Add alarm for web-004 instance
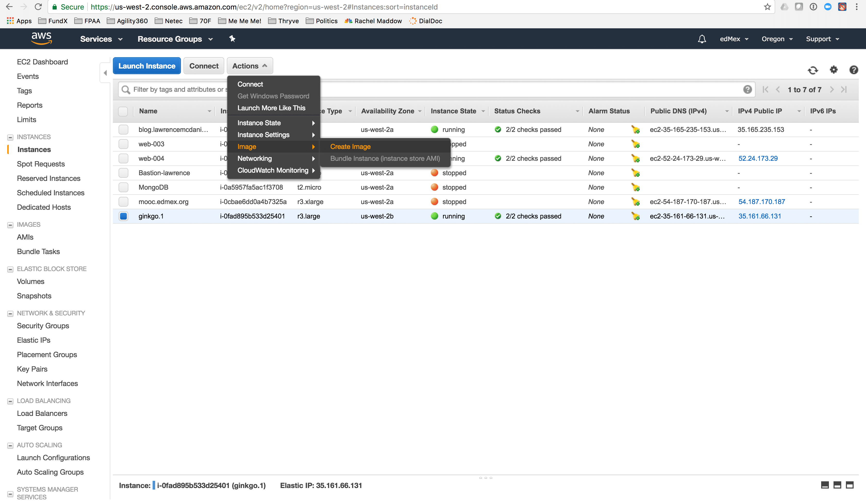The width and height of the screenshot is (866, 504). point(635,159)
